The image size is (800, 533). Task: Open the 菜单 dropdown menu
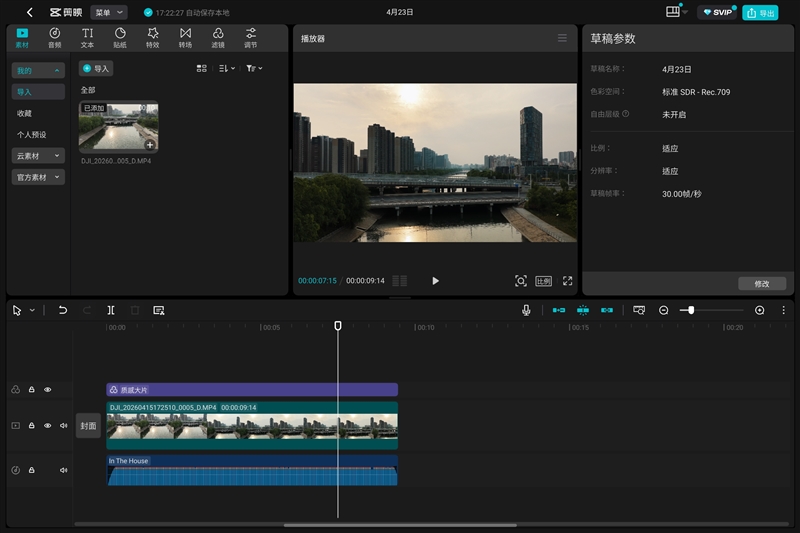[x=108, y=13]
